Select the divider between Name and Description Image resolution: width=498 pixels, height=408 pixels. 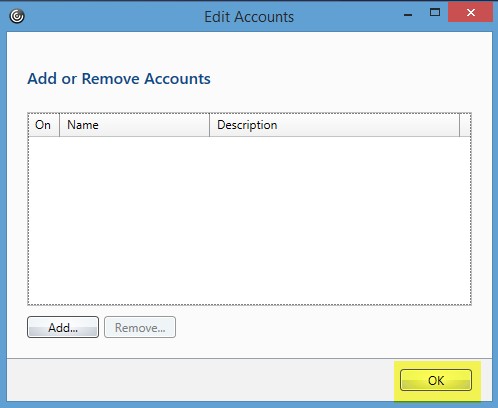click(209, 125)
